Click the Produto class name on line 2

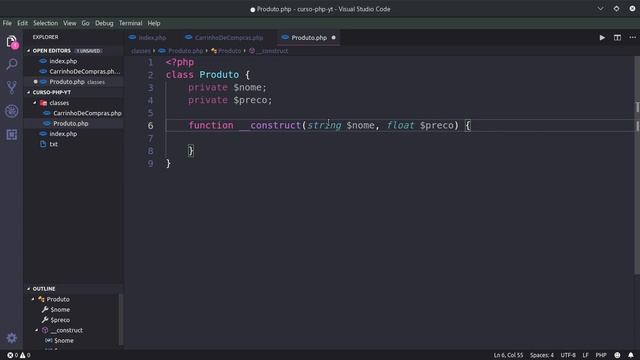(219, 75)
